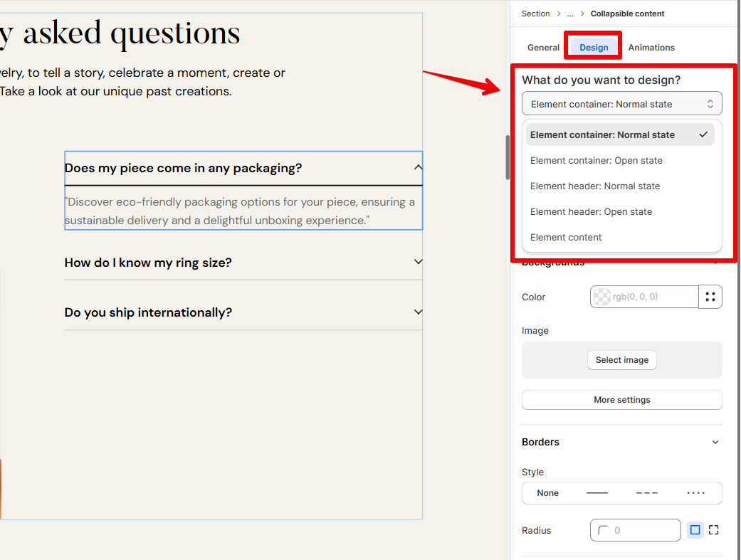741x560 pixels.
Task: Click the background color swatch
Action: [602, 297]
